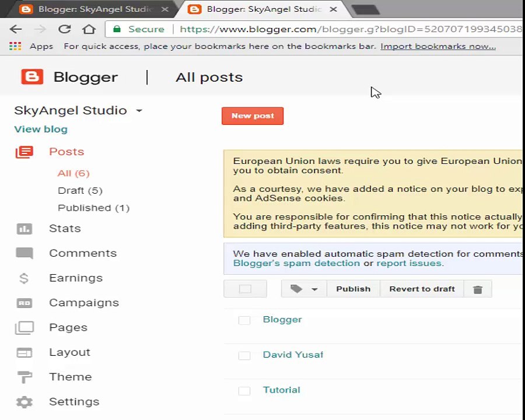The width and height of the screenshot is (525, 420).
Task: Click the Blogger orange logo icon
Action: (32, 76)
